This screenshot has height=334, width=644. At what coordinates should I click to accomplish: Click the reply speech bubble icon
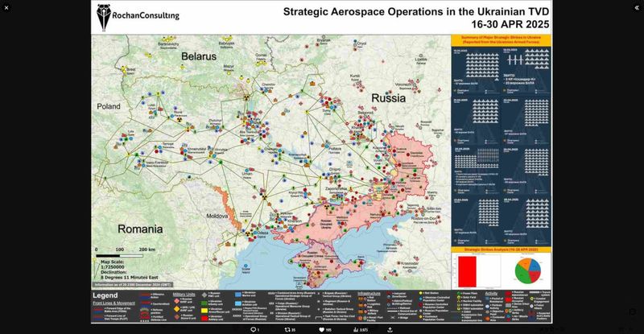(254, 329)
